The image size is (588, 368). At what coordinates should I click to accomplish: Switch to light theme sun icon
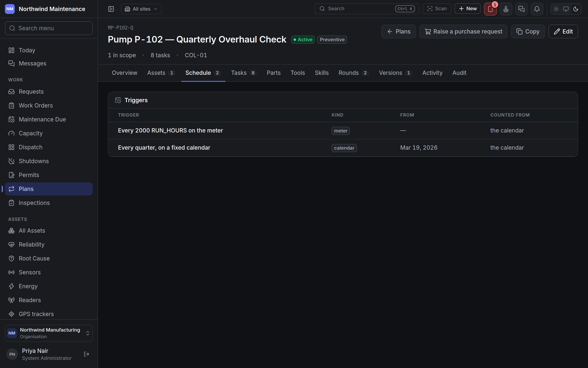pos(556,9)
